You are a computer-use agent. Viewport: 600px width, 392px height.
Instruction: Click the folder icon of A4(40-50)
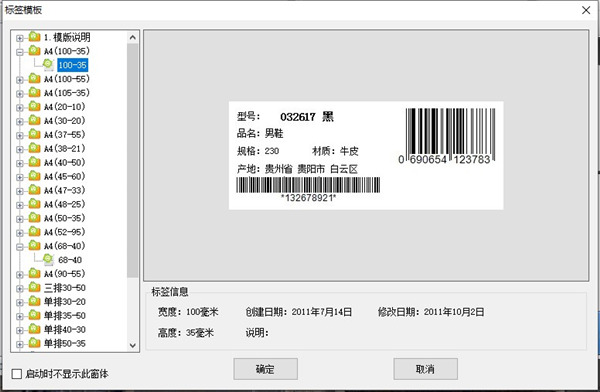pos(34,162)
